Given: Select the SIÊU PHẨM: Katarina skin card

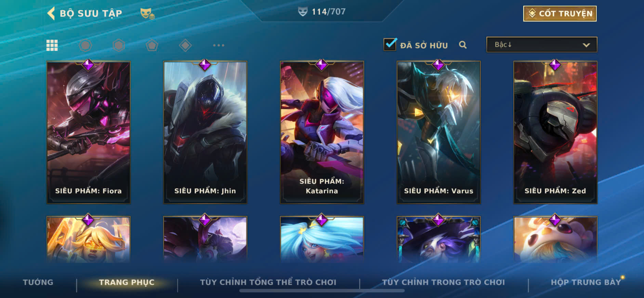Looking at the screenshot, I should coord(322,132).
